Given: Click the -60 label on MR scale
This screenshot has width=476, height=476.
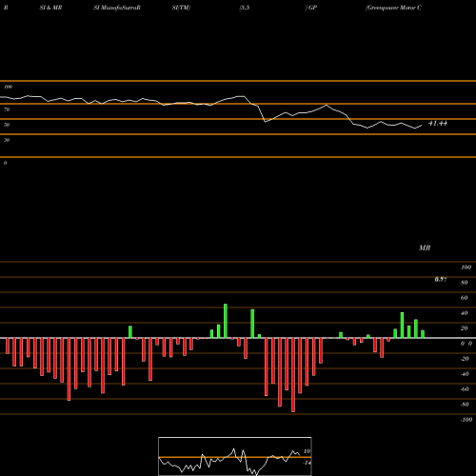Looking at the screenshot, I should pyautogui.click(x=465, y=389).
